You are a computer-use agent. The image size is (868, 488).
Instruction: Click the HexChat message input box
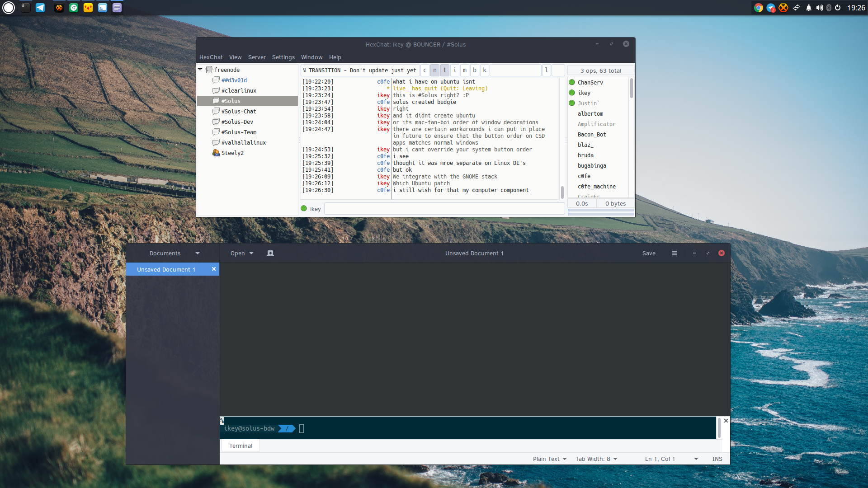[444, 209]
